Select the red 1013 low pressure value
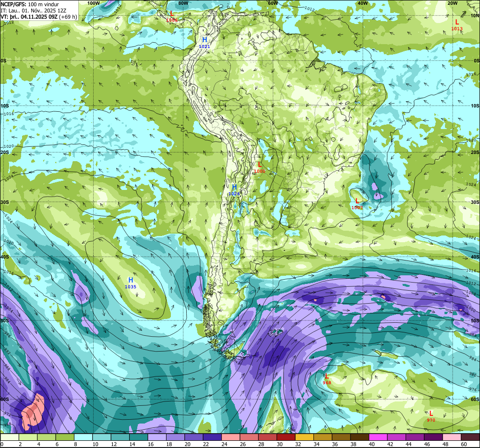The height and width of the screenshot is (448, 480). coord(457,29)
